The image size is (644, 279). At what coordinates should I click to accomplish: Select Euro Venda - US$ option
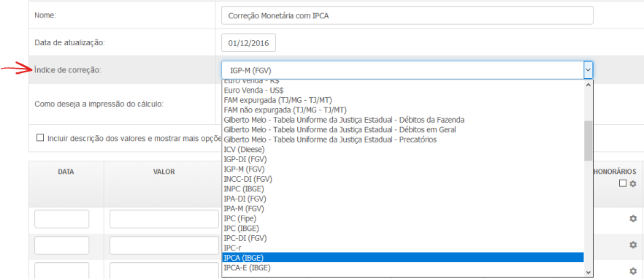pyautogui.click(x=402, y=90)
